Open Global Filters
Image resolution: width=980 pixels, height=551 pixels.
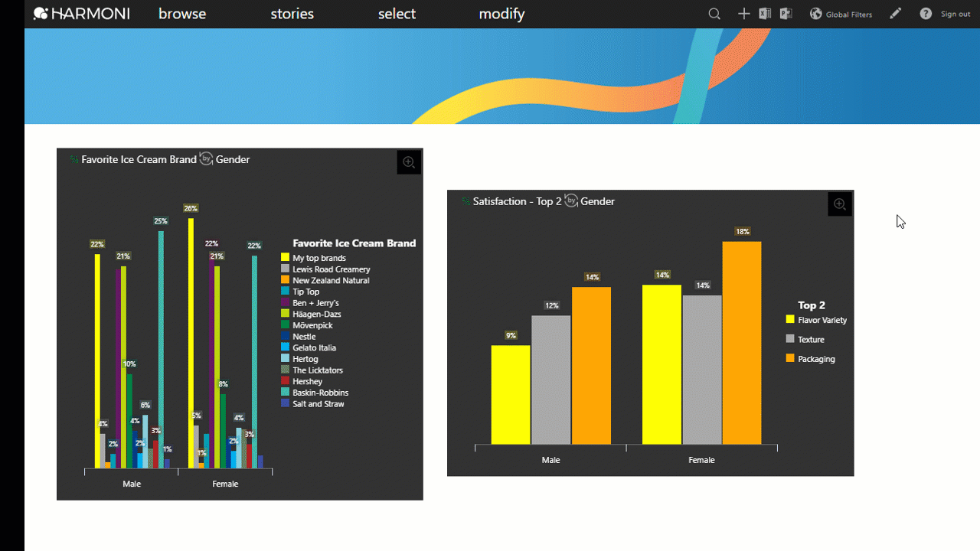[x=841, y=14]
